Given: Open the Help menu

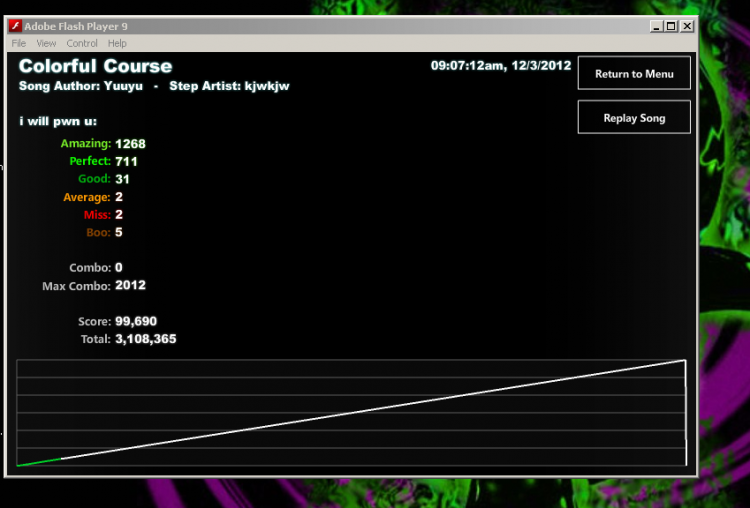Looking at the screenshot, I should 117,44.
